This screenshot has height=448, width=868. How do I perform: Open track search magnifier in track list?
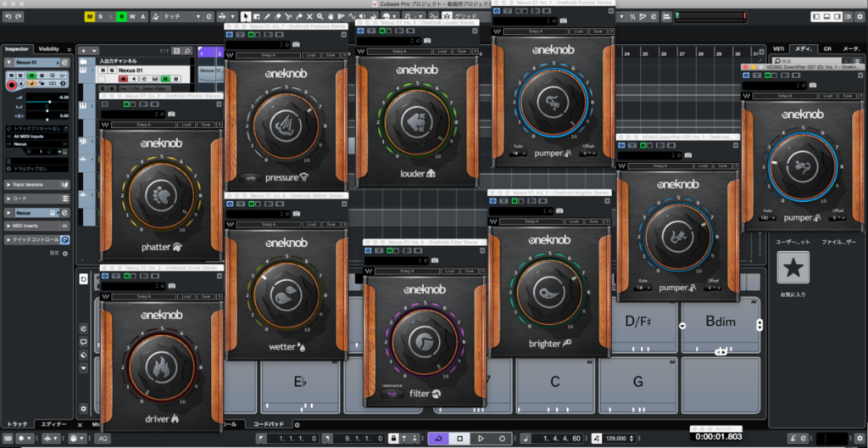(187, 51)
